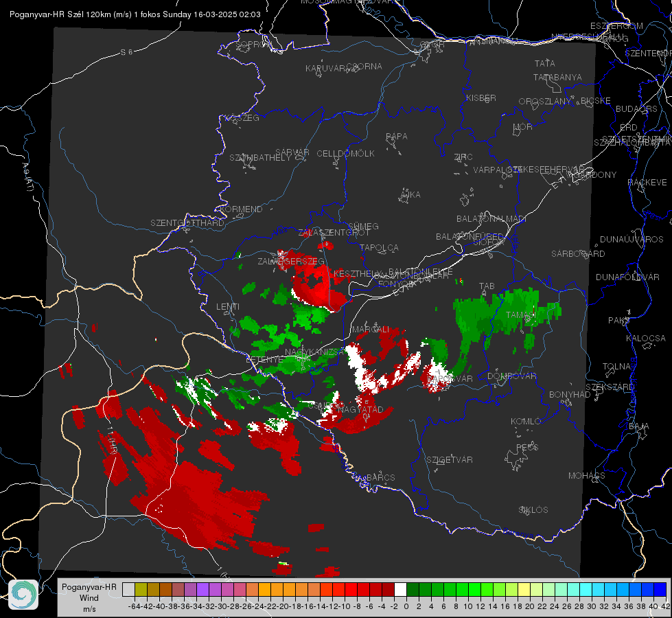Viewport: 672px width, 618px height.
Task: Click the ZIRC town label
Action: pos(463,157)
